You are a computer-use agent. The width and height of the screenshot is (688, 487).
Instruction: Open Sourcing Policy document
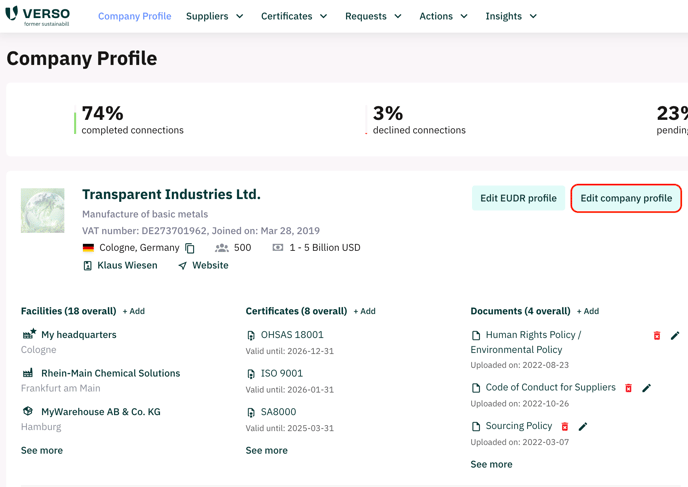[x=519, y=426]
